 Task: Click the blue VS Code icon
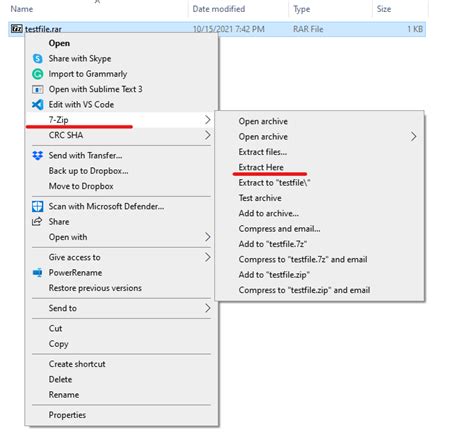click(x=38, y=105)
